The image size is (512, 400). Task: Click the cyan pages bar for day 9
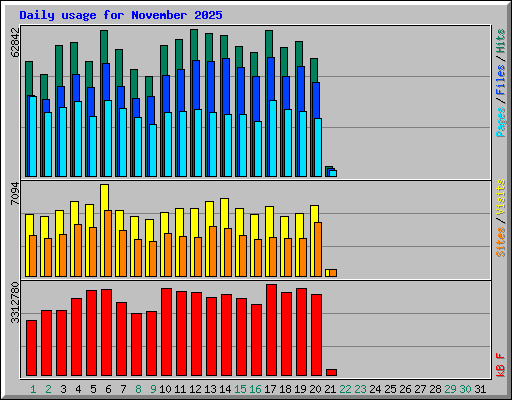point(153,150)
